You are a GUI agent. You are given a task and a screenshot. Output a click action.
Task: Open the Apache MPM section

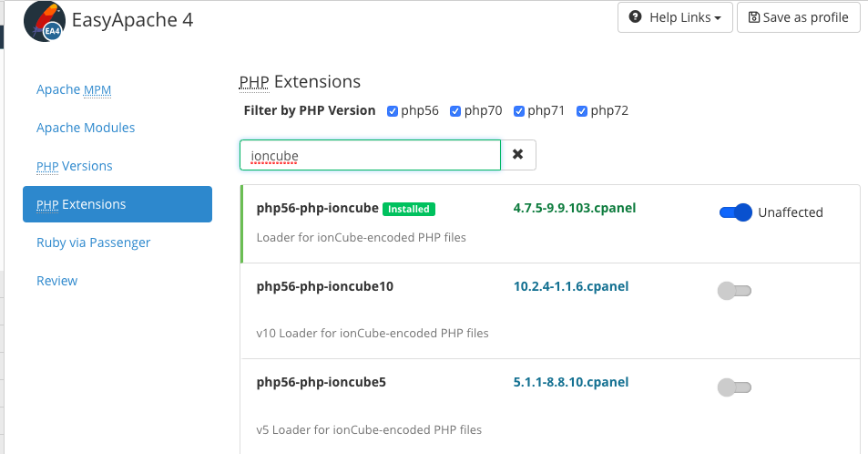74,89
